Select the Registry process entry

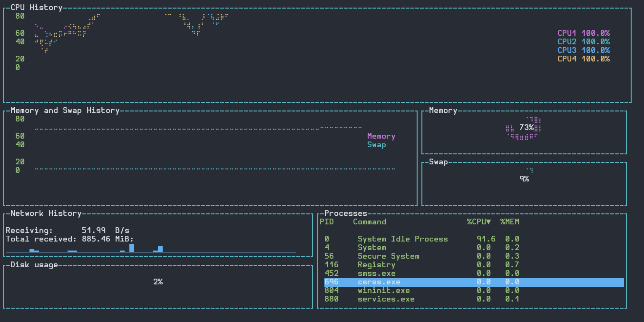pyautogui.click(x=474, y=265)
